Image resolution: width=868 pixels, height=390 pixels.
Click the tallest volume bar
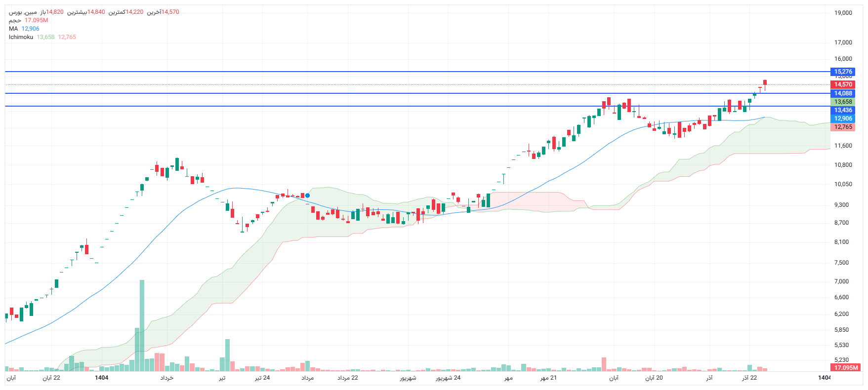click(x=142, y=326)
